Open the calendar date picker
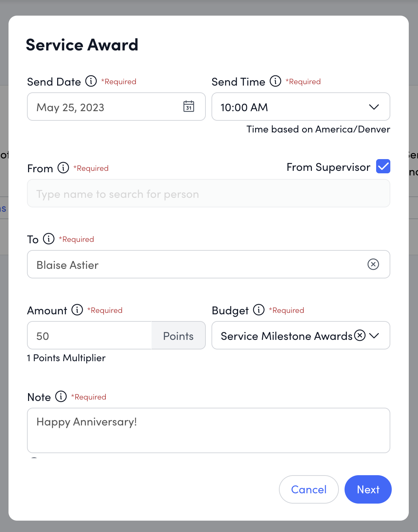The image size is (418, 532). pyautogui.click(x=189, y=107)
